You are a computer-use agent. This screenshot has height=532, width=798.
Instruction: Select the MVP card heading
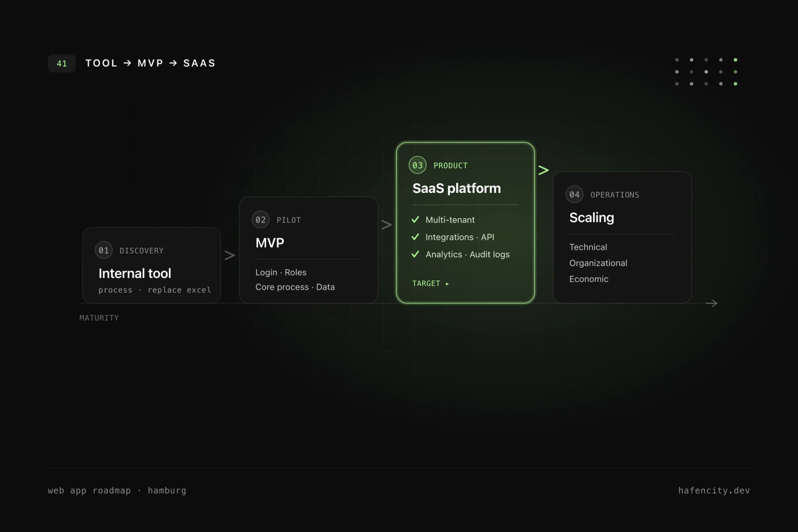(270, 243)
